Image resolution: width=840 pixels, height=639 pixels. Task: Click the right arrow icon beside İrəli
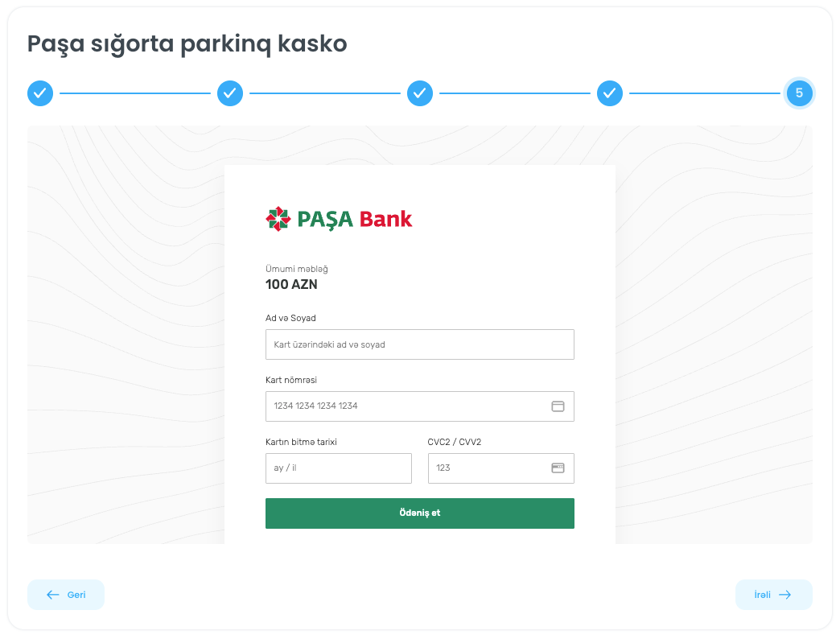[785, 595]
